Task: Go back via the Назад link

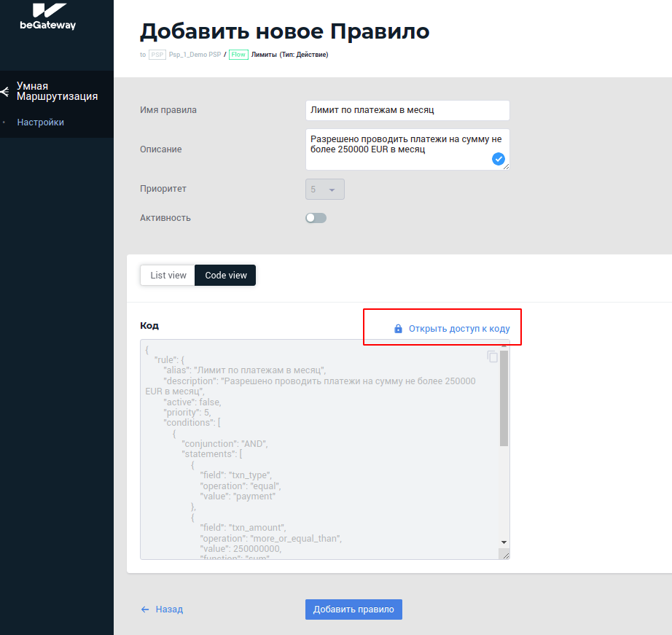Action: click(x=169, y=609)
